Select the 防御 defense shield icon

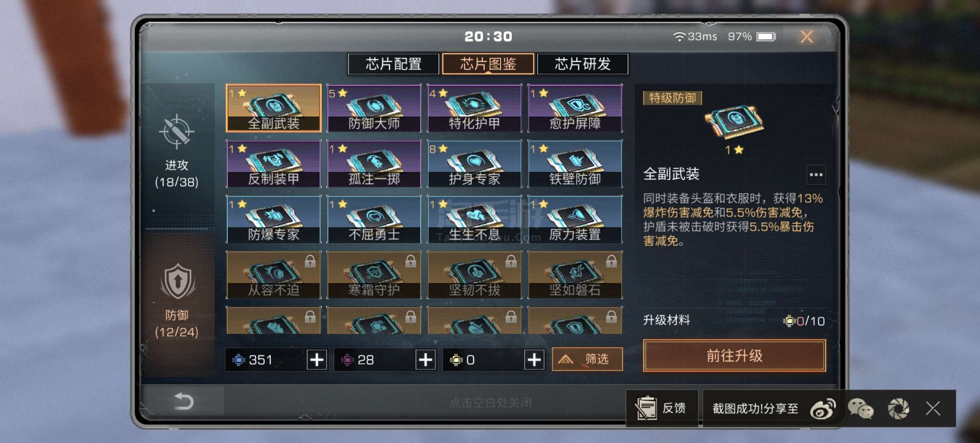(178, 281)
